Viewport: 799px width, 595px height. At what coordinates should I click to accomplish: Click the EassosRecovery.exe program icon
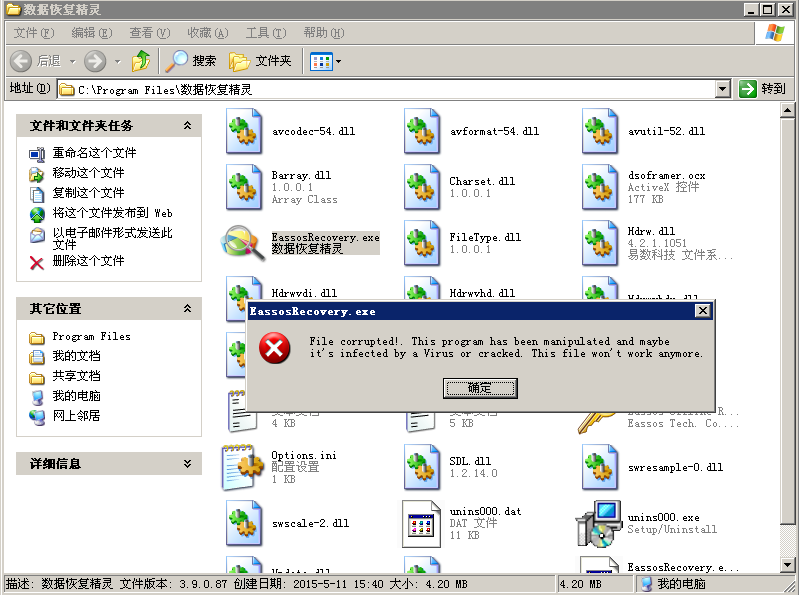coord(243,242)
